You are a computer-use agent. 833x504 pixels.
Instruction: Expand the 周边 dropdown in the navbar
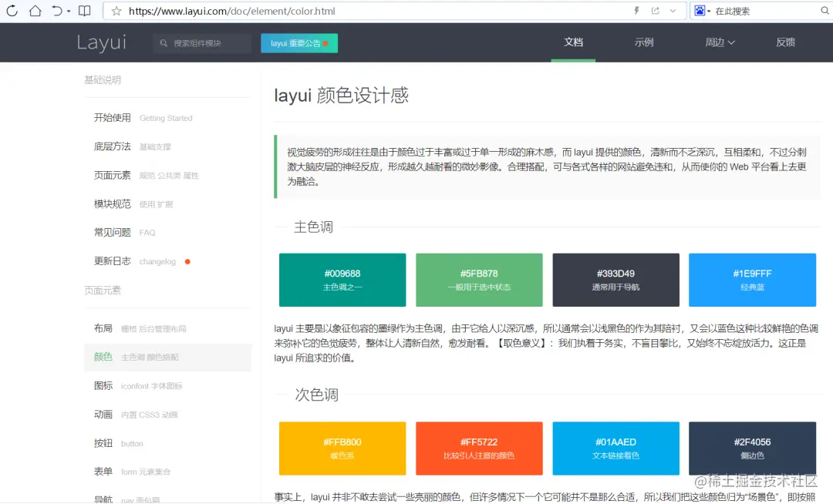(x=718, y=42)
